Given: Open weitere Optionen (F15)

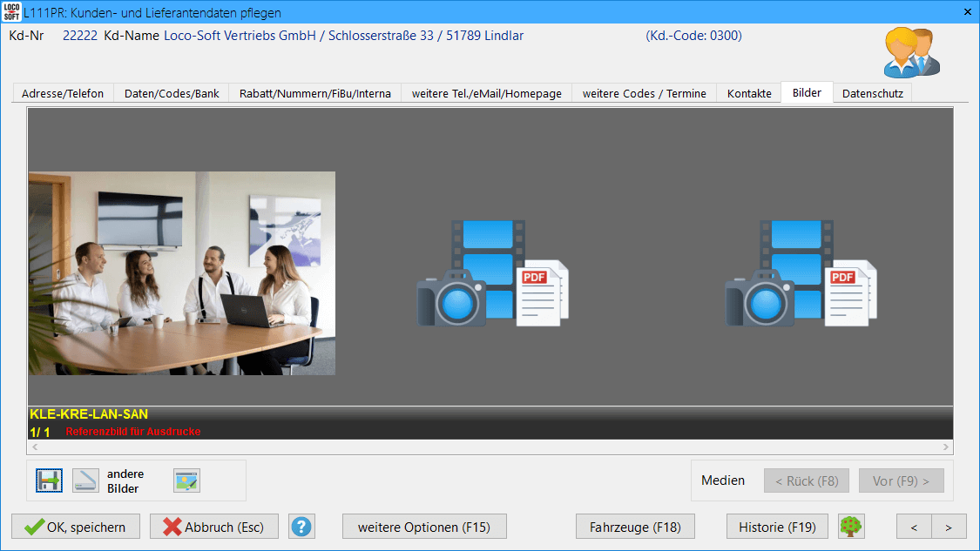Looking at the screenshot, I should (x=424, y=527).
